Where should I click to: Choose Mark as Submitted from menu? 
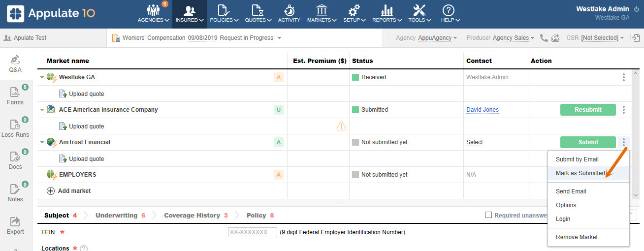(x=588, y=173)
